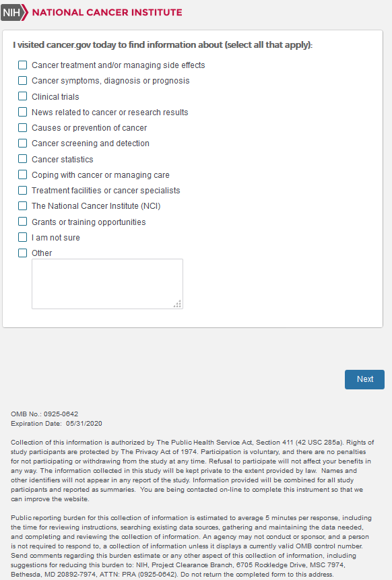Enable Causes or prevention of cancer option
Screen dimensions: 392x580
(22, 127)
